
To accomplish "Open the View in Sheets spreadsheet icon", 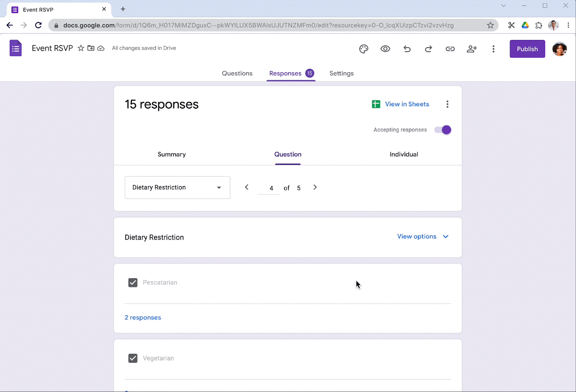I will (376, 104).
